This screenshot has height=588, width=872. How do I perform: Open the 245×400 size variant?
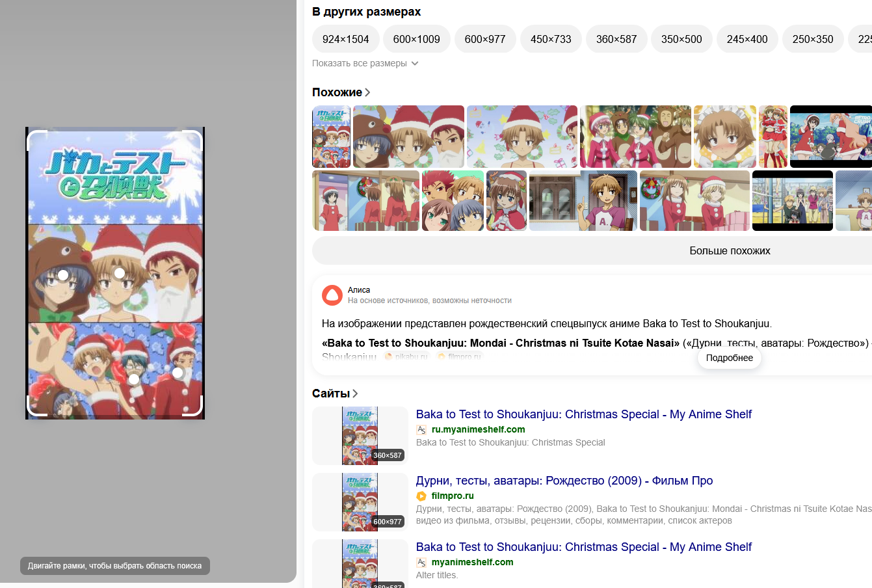[747, 39]
